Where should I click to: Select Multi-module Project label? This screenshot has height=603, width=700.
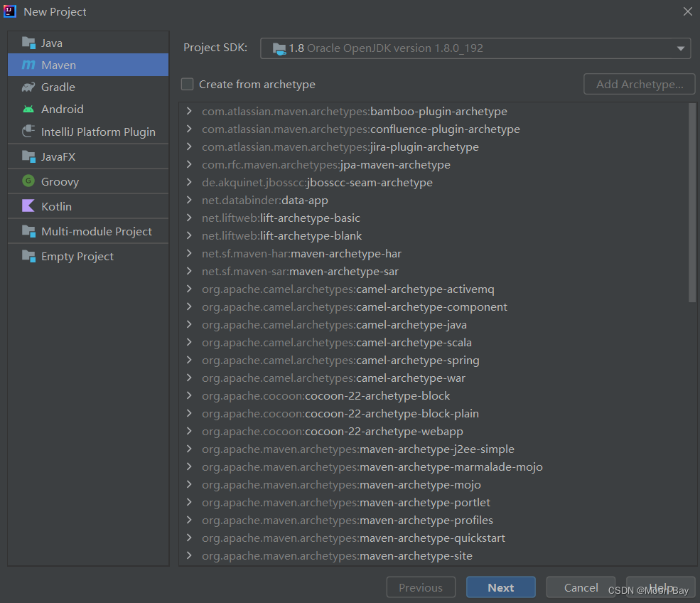(x=97, y=231)
